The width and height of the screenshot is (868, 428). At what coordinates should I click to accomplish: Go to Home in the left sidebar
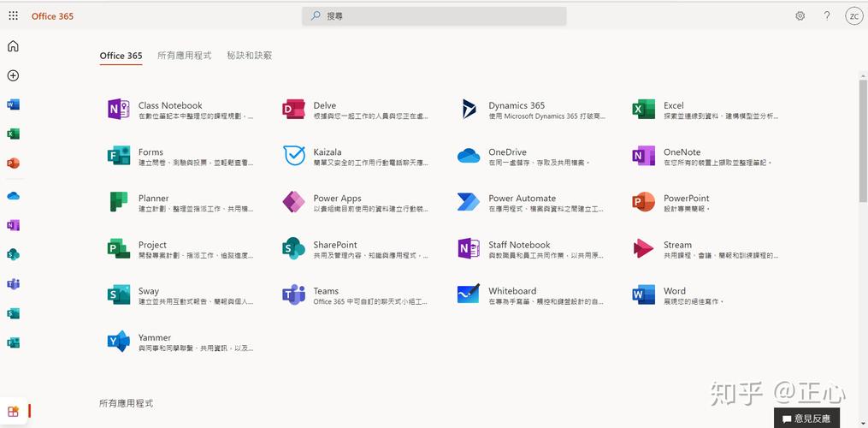(14, 46)
